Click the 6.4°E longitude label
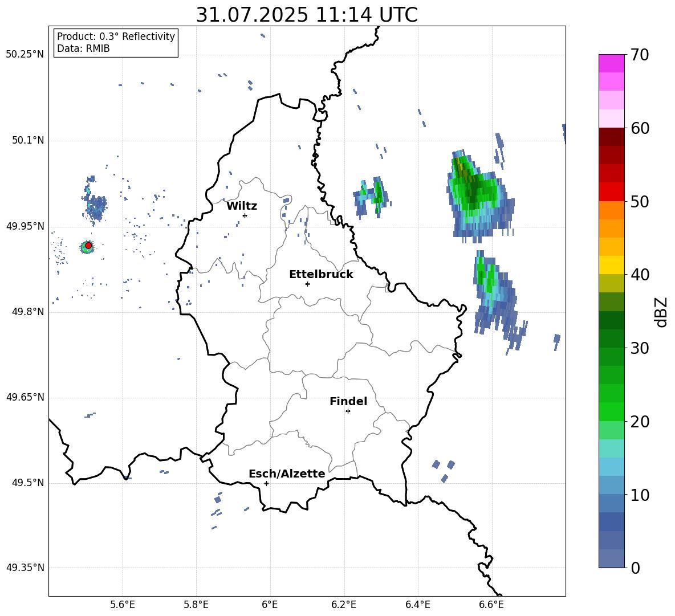Screen dimensions: 675x616 (417, 605)
